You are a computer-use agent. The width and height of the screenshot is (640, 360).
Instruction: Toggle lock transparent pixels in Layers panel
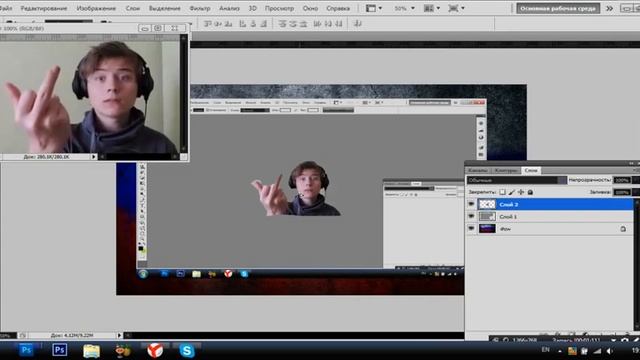(x=502, y=192)
